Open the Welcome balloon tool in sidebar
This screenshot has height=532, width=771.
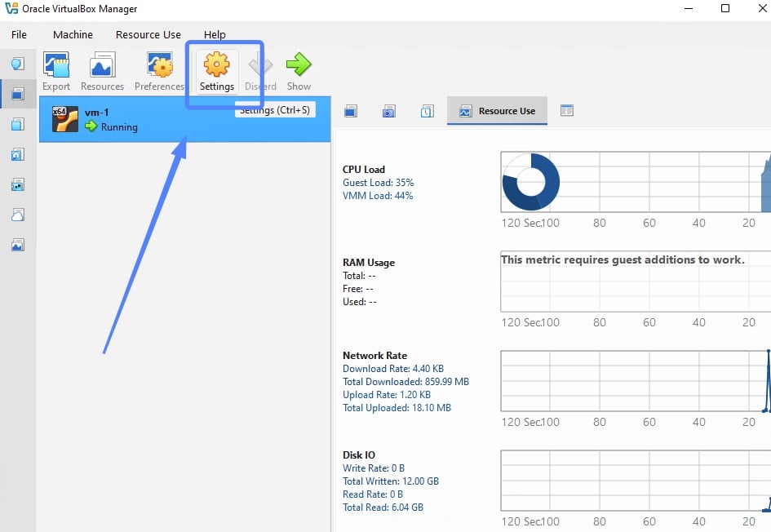point(18,64)
